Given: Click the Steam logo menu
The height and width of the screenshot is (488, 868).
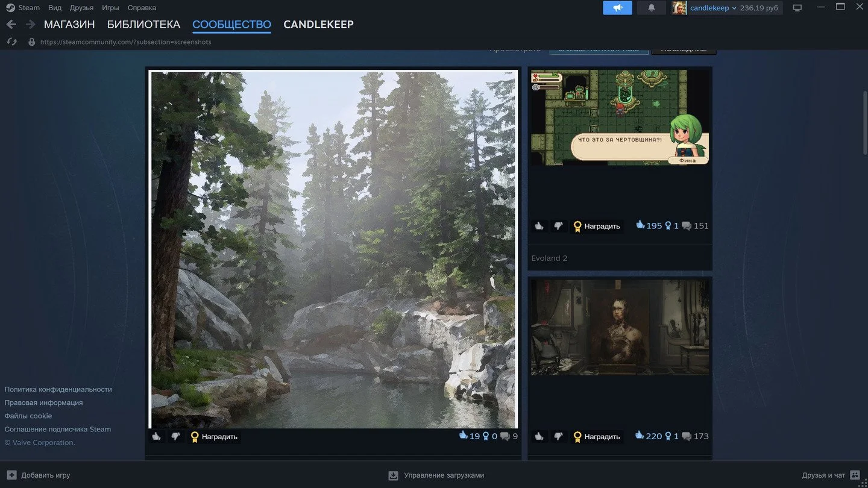Looking at the screenshot, I should (x=23, y=8).
